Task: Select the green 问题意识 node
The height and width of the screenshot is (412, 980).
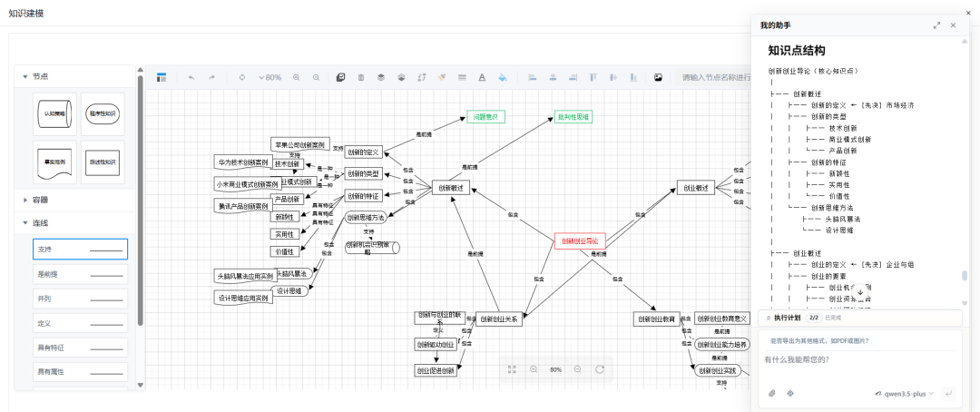Action: pyautogui.click(x=485, y=116)
